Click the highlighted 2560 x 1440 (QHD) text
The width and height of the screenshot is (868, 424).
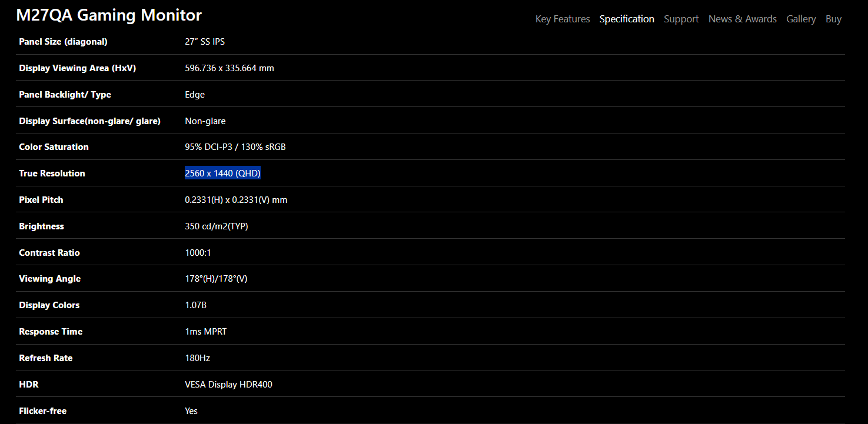pos(222,173)
